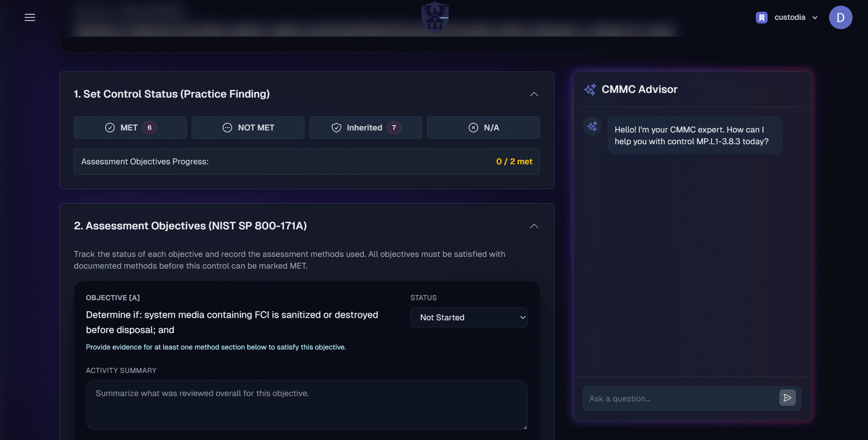This screenshot has height=440, width=868.
Task: Toggle control status to NOT MET
Action: 248,127
